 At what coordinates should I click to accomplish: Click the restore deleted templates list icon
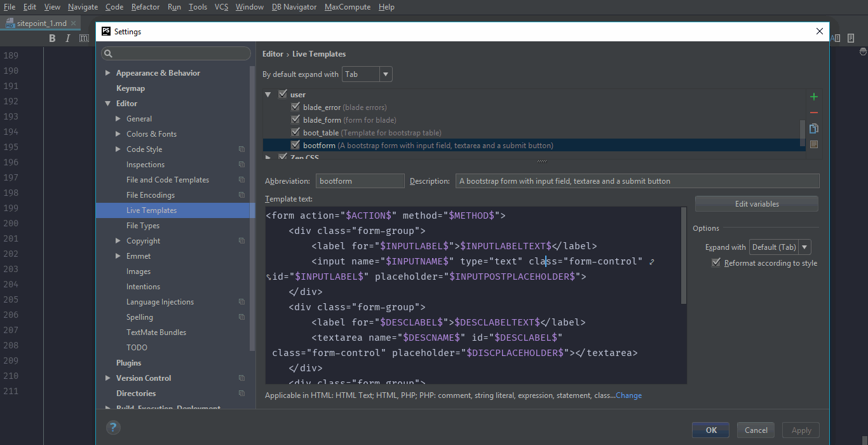coord(814,144)
